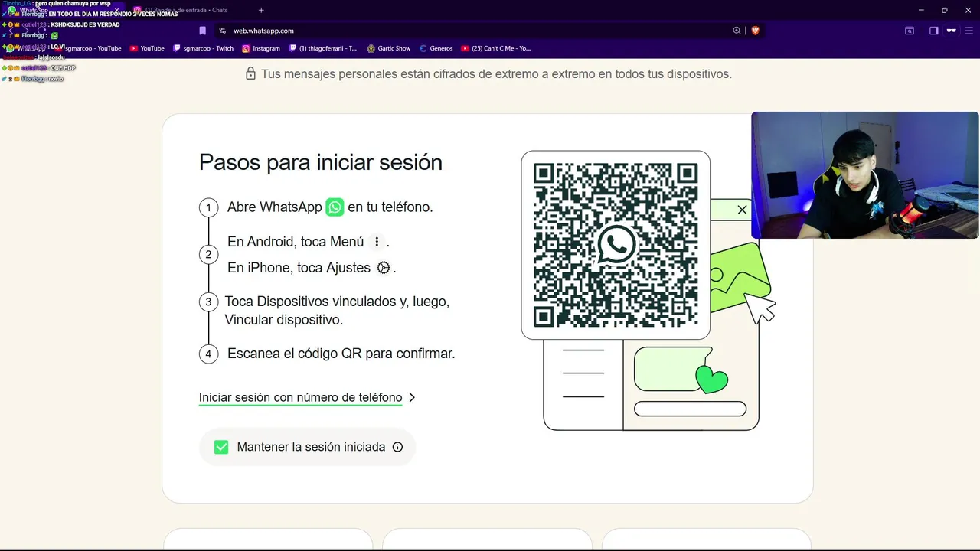
Task: Open the Gartic Show bookmark
Action: coord(388,48)
